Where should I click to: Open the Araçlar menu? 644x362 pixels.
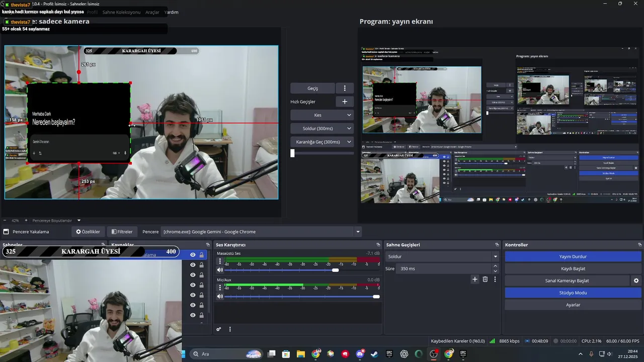click(152, 12)
